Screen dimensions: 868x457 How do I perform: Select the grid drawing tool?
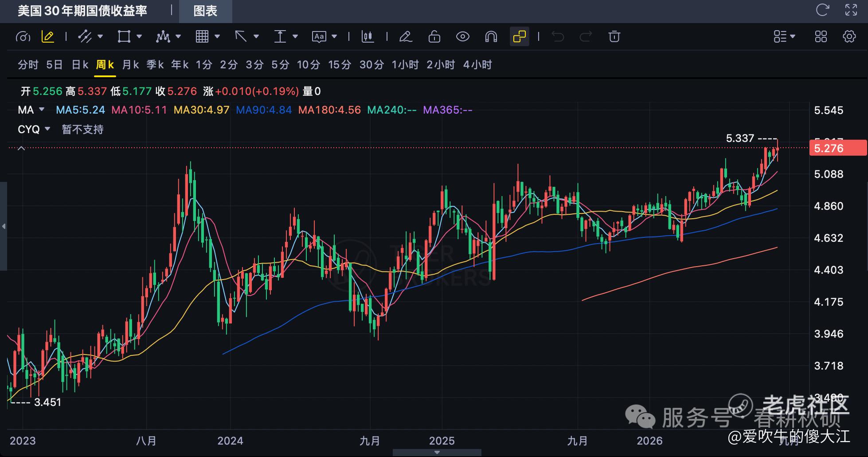pos(202,37)
